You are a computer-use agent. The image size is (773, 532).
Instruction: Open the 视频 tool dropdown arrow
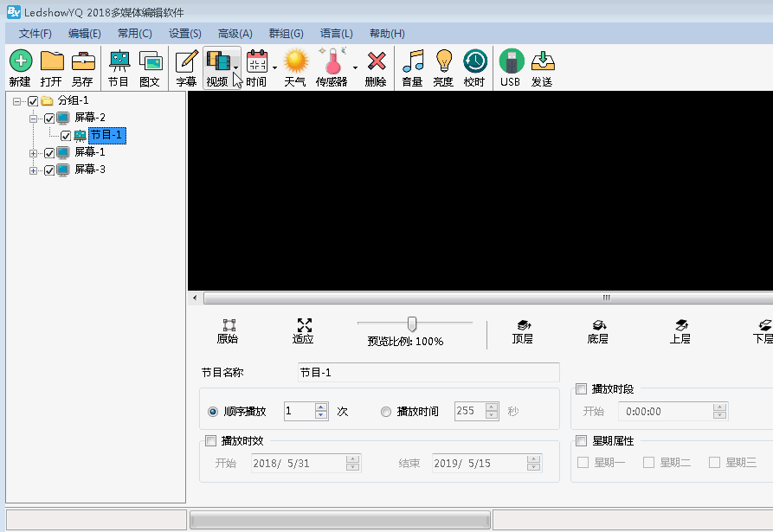(234, 67)
